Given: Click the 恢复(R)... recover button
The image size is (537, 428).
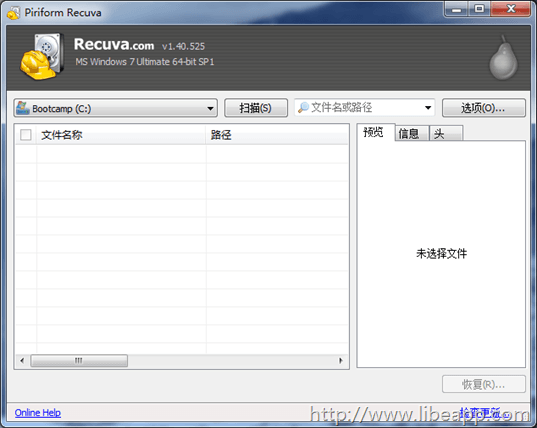Looking at the screenshot, I should tap(484, 384).
